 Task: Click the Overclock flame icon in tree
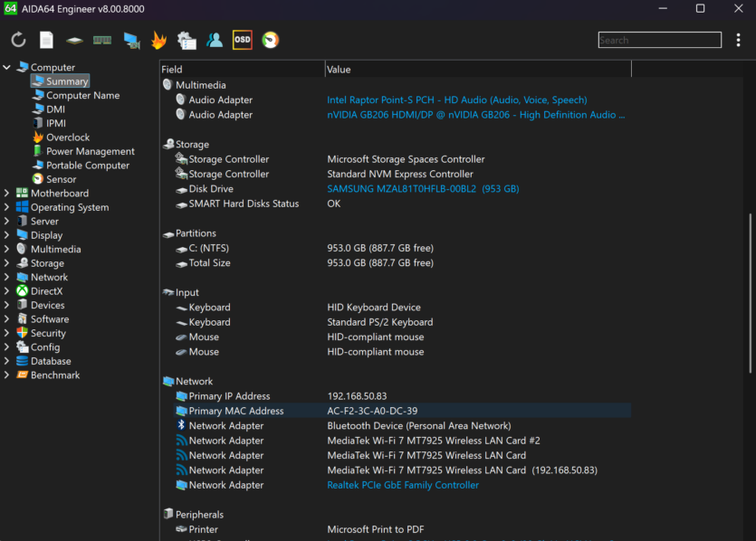click(38, 138)
